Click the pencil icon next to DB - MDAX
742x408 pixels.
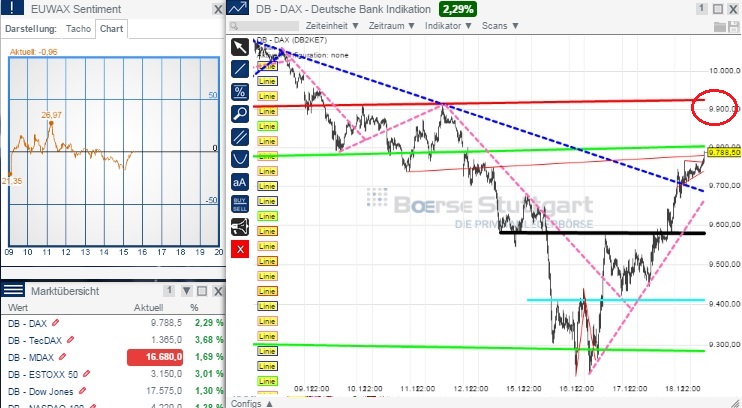[x=62, y=357]
